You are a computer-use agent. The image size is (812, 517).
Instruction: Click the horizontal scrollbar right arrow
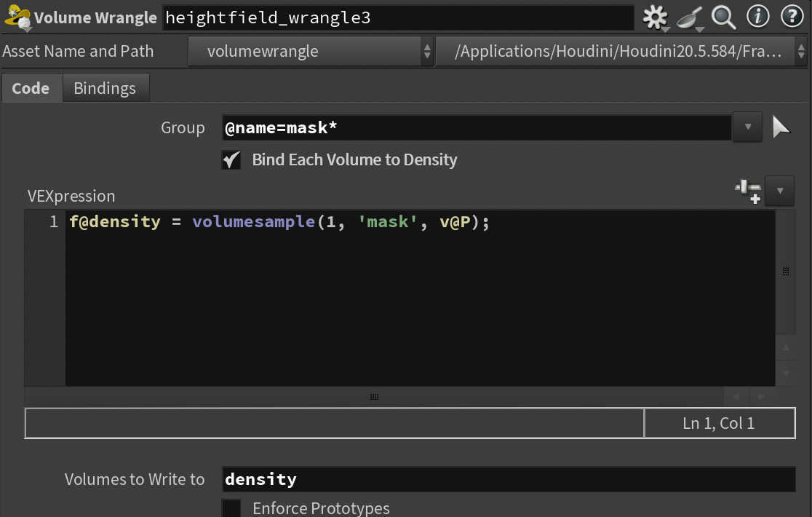pos(762,397)
